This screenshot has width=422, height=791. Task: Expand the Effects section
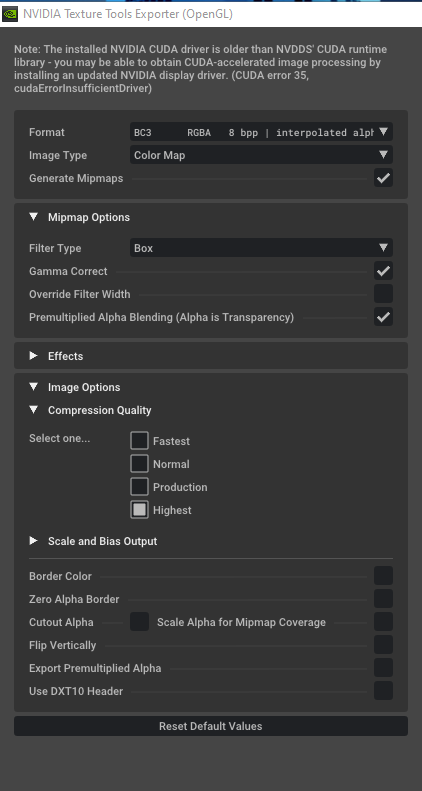pyautogui.click(x=34, y=356)
